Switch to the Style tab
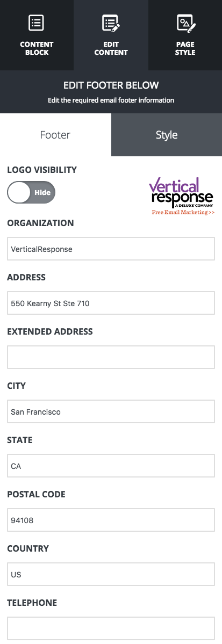 pos(167,135)
